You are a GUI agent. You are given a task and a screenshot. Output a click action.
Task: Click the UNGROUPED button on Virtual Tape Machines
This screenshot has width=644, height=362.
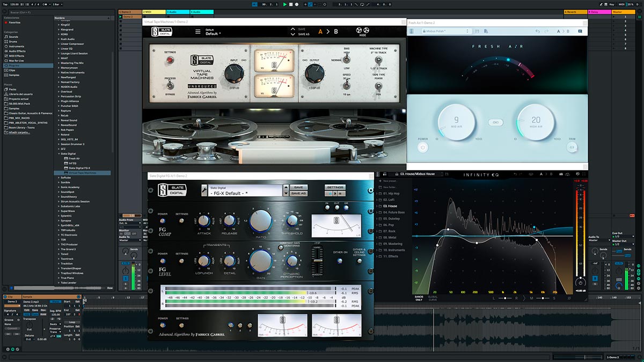pyautogui.click(x=202, y=86)
